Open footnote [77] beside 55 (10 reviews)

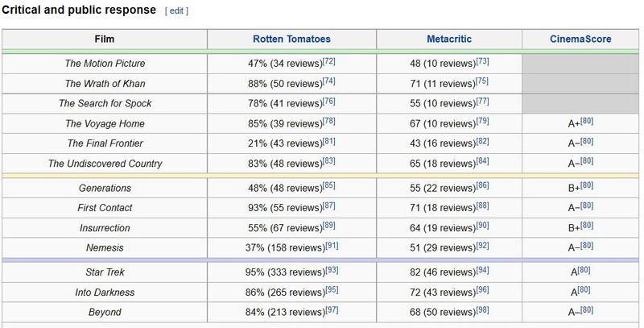coord(482,101)
